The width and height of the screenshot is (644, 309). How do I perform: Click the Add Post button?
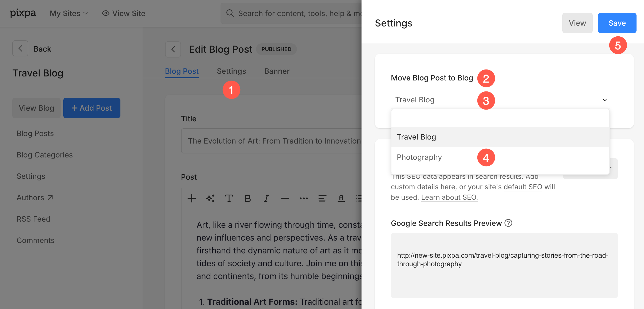pos(92,108)
